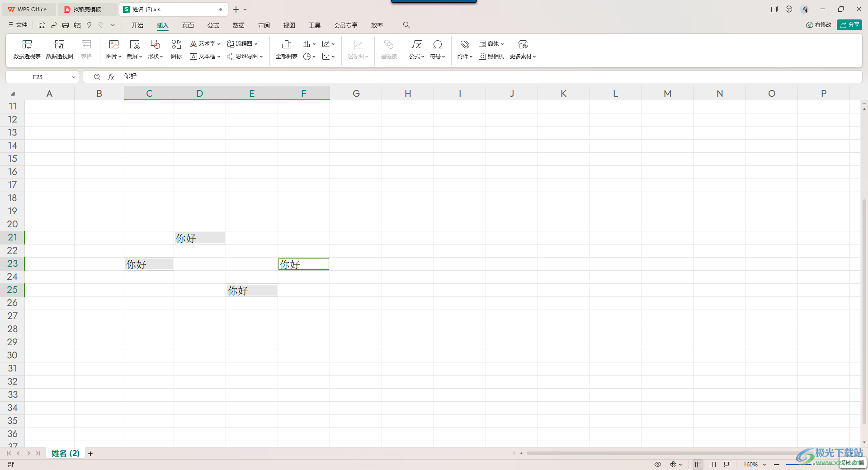The width and height of the screenshot is (868, 470).
Task: Click the formula bar input showing 你好
Action: [491, 77]
